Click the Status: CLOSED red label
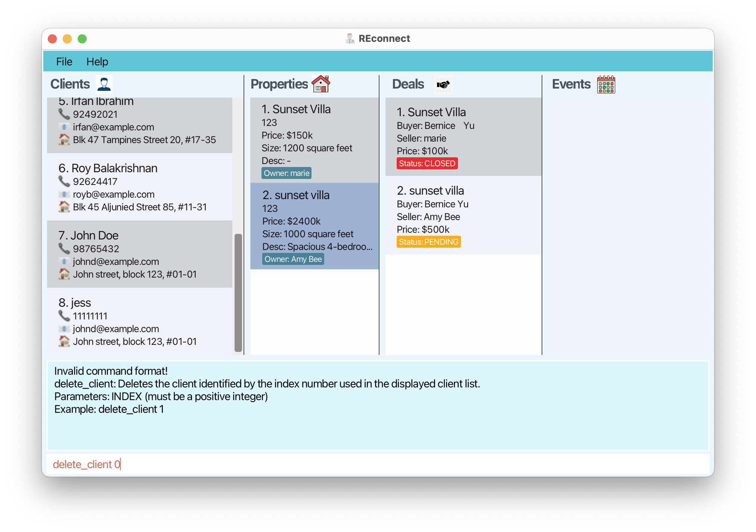This screenshot has height=532, width=756. [x=427, y=164]
